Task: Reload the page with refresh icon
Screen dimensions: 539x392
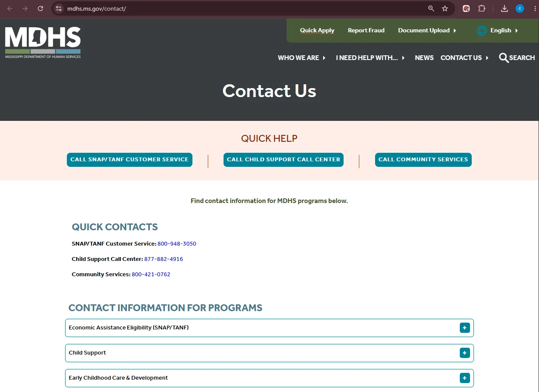Action: point(40,9)
